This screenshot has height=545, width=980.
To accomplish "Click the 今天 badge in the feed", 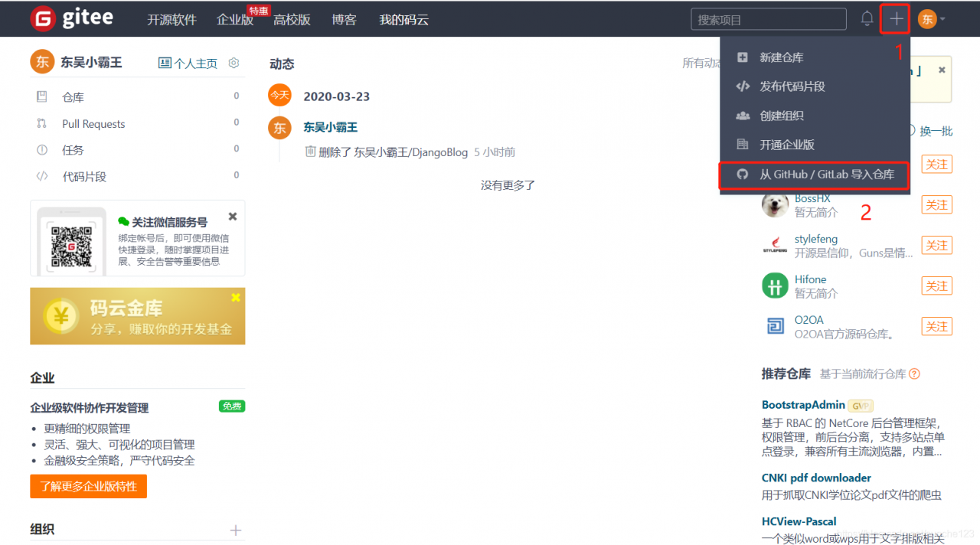I will (280, 96).
